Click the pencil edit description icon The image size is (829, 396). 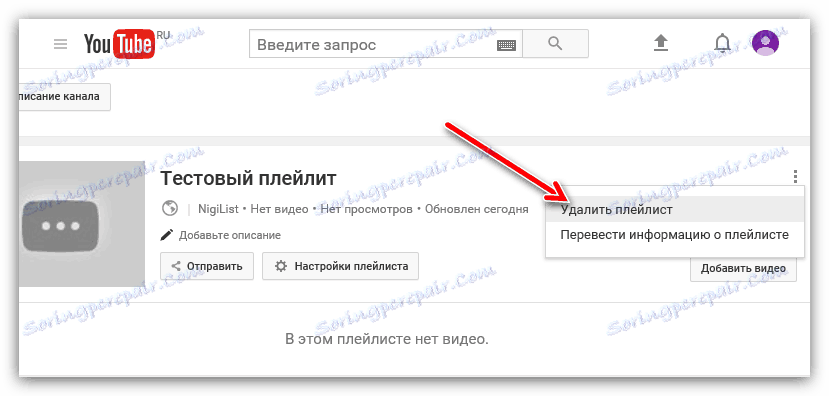167,235
